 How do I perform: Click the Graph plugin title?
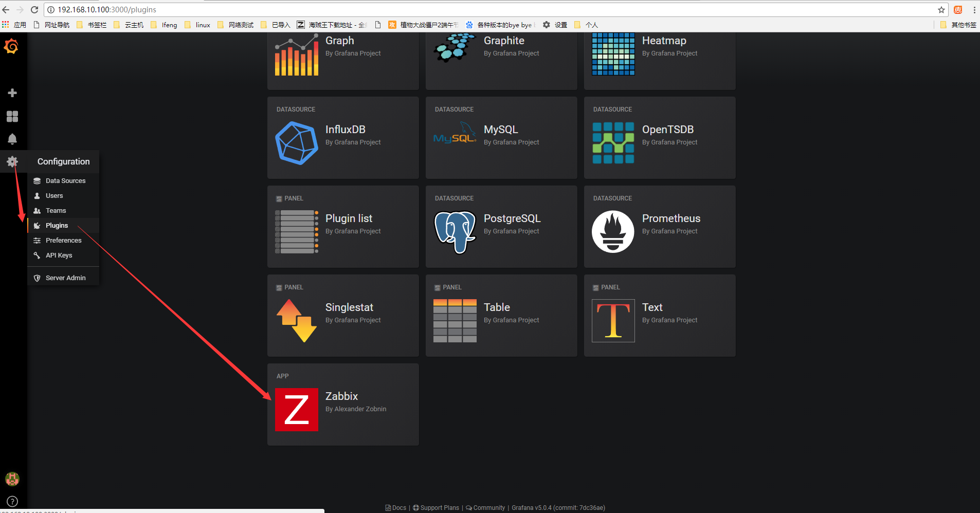[x=339, y=41]
